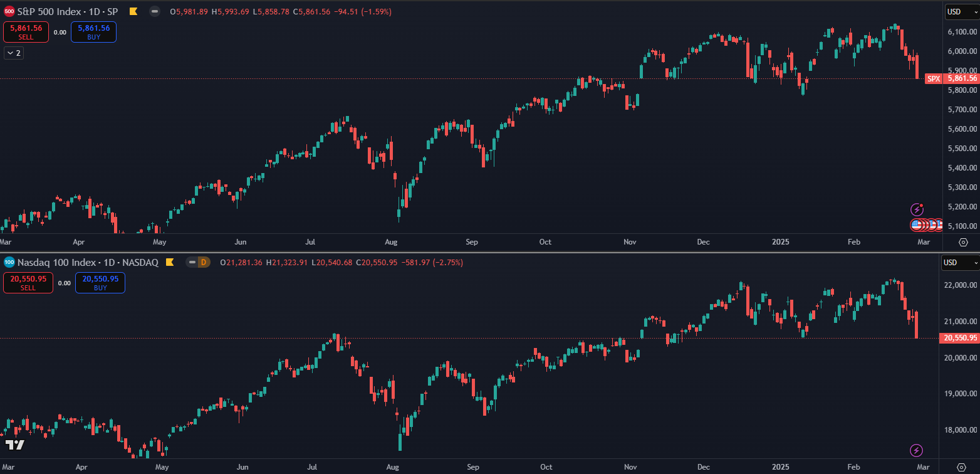Open Nasdaq chart settings hexagon icon
Image resolution: width=980 pixels, height=474 pixels.
(964, 467)
